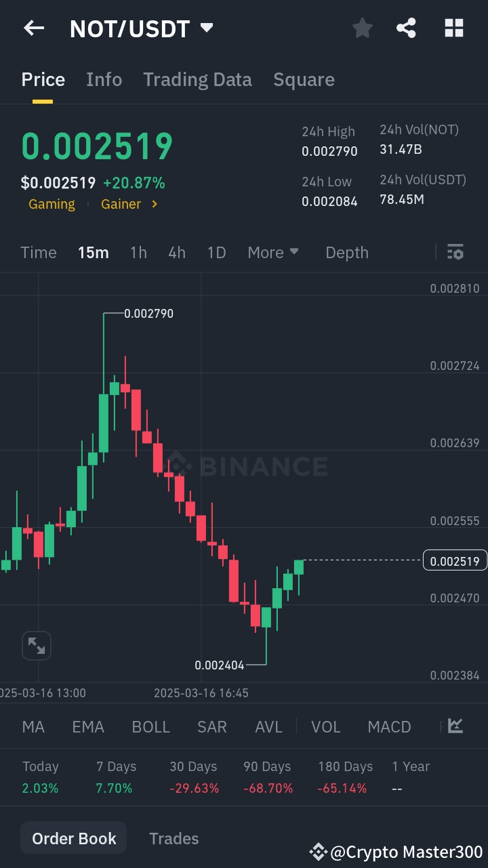Expand chart to fullscreen
Viewport: 488px width, 868px height.
click(x=37, y=645)
